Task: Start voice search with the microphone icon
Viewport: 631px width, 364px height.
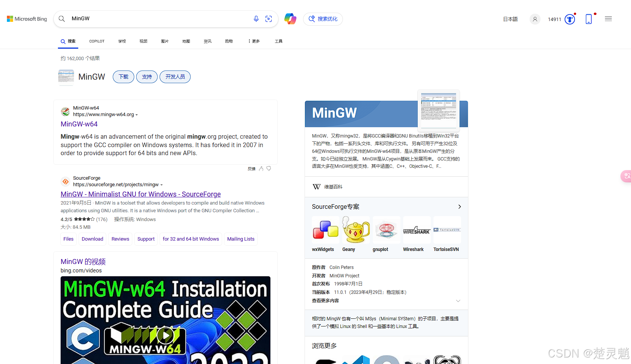Action: (256, 19)
